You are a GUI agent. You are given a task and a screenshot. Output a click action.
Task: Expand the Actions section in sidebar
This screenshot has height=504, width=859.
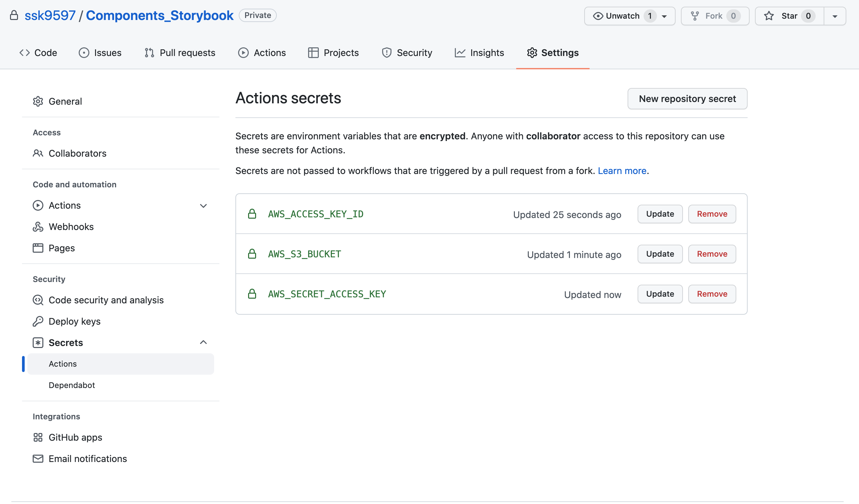(x=203, y=205)
